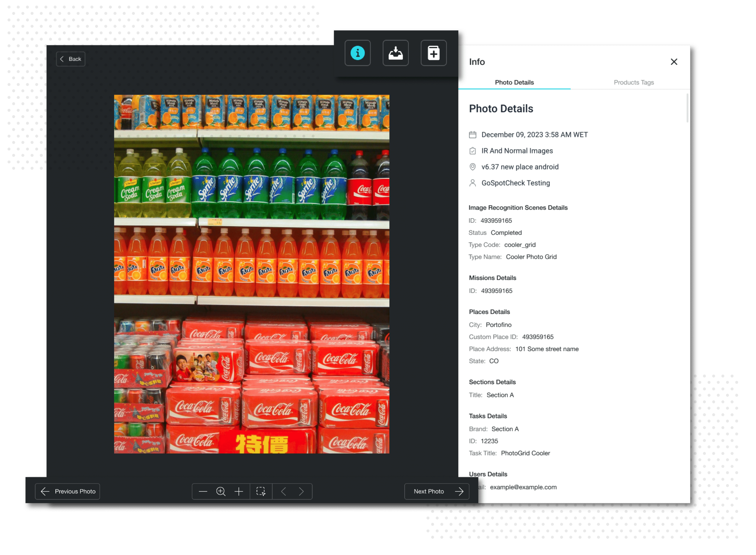Image resolution: width=756 pixels, height=555 pixels.
Task: Click the 'Image Recognition Scenes Details' heading
Action: [x=518, y=208]
